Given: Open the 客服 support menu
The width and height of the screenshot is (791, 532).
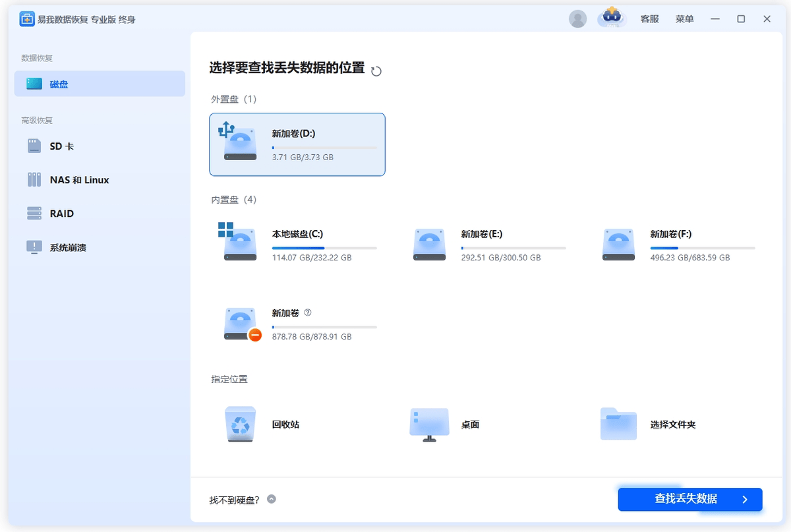Looking at the screenshot, I should tap(650, 19).
